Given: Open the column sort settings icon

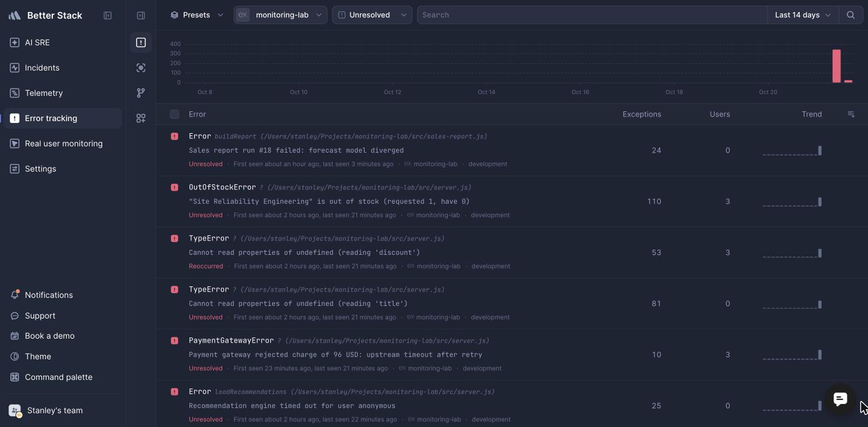Looking at the screenshot, I should coord(851,114).
